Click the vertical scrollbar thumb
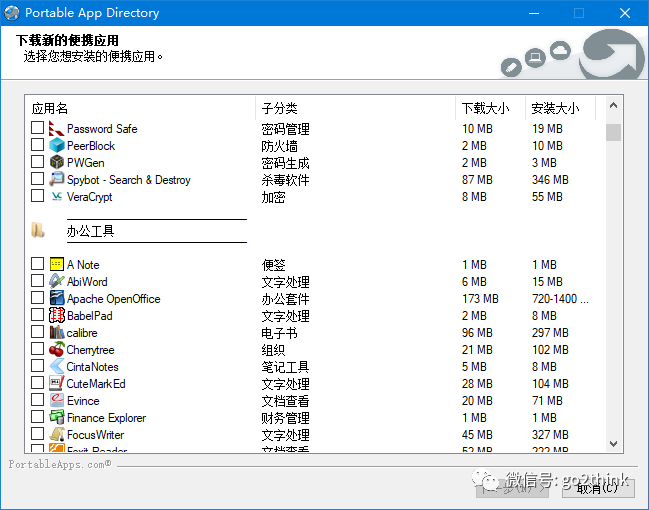The width and height of the screenshot is (649, 510). click(x=613, y=132)
